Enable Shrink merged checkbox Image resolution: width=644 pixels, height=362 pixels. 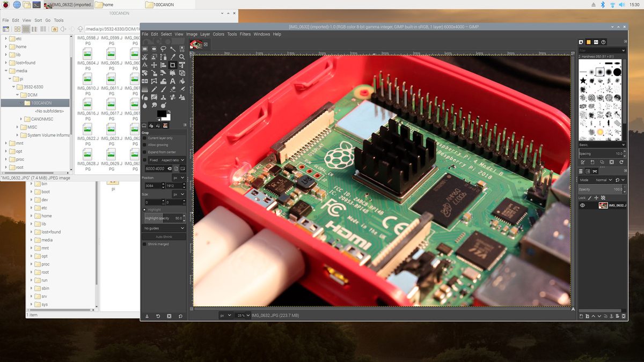144,244
